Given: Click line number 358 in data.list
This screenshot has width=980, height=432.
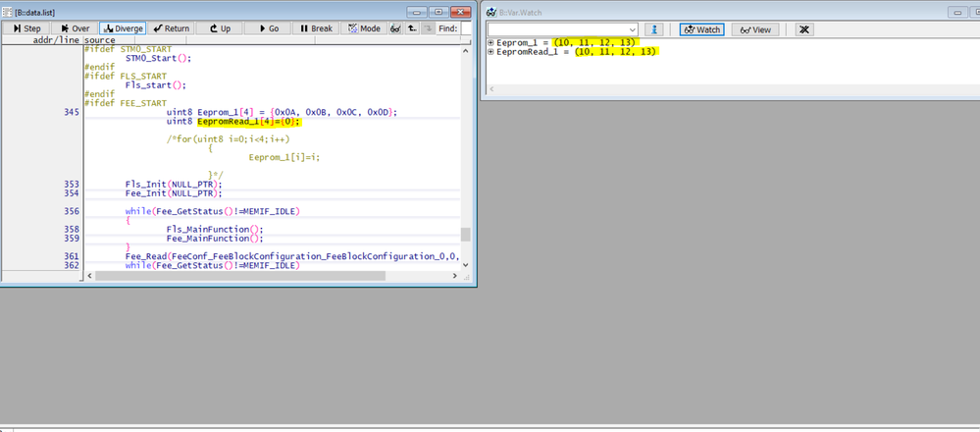Looking at the screenshot, I should coord(72,230).
